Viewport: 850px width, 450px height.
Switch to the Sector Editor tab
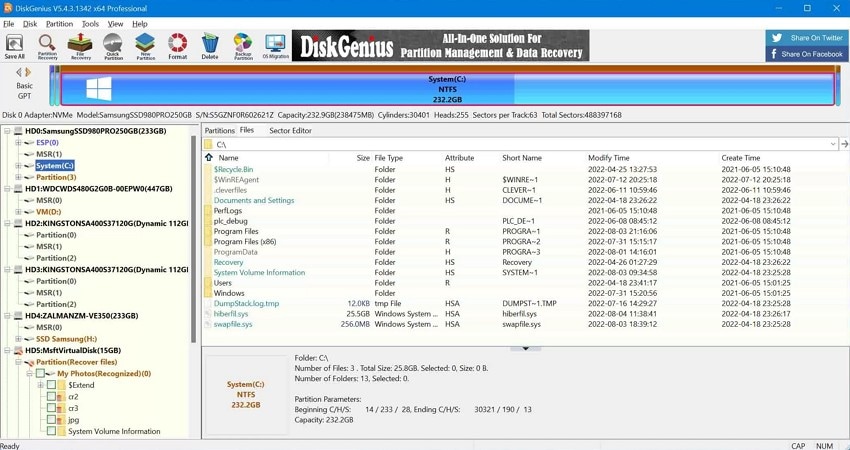tap(291, 131)
